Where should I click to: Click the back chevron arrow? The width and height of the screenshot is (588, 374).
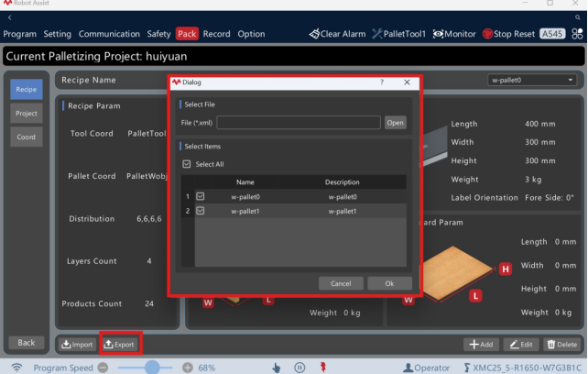pyautogui.click(x=10, y=17)
